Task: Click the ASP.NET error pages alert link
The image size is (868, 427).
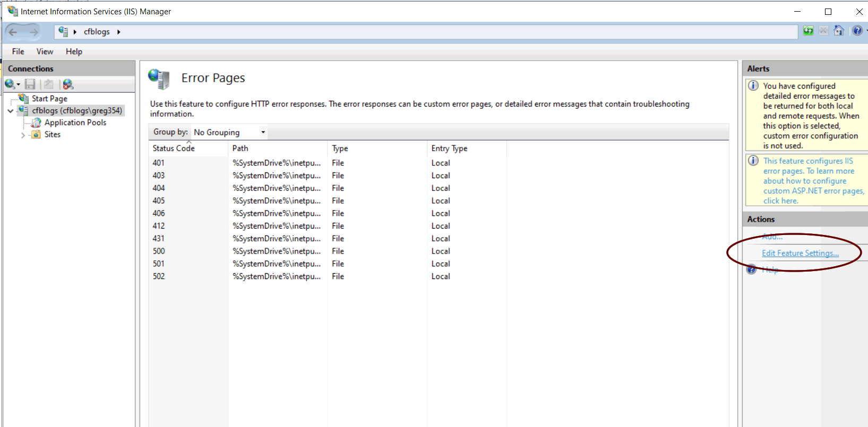Action: 813,181
